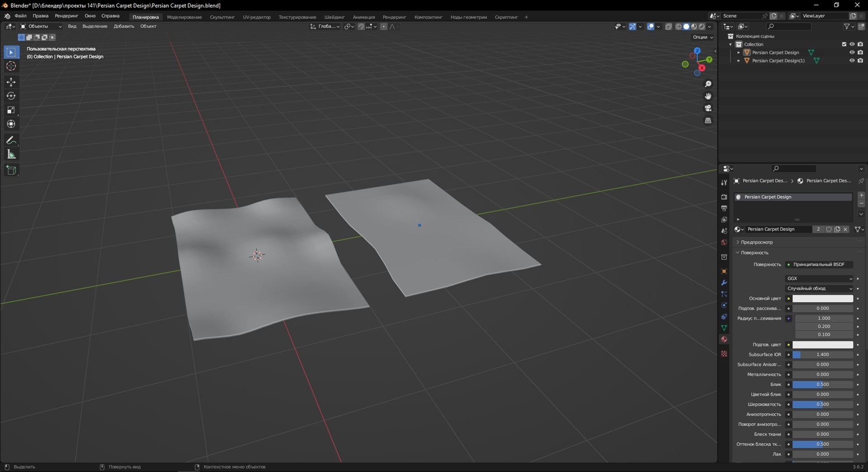Screen dimensions: 868x472
Task: Hide Collection in viewport via eye icon
Action: [x=852, y=44]
